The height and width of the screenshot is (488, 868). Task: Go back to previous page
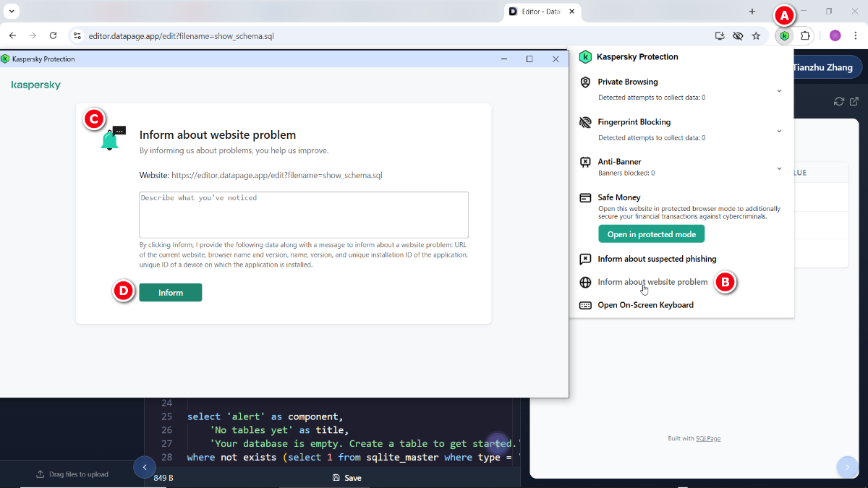point(12,35)
